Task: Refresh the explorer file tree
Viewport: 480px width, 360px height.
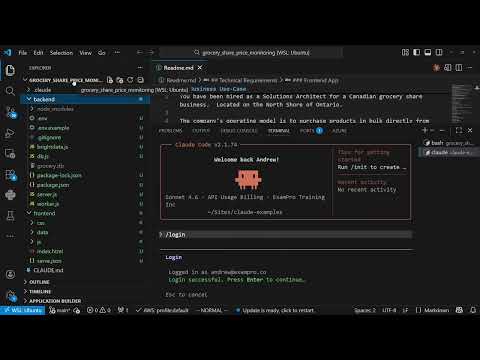Action: (130, 80)
